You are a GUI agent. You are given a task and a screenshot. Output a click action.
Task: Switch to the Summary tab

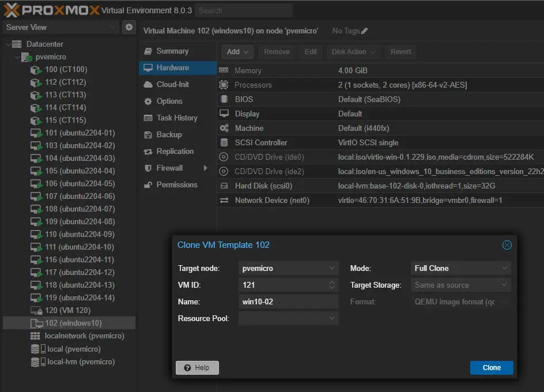(172, 51)
